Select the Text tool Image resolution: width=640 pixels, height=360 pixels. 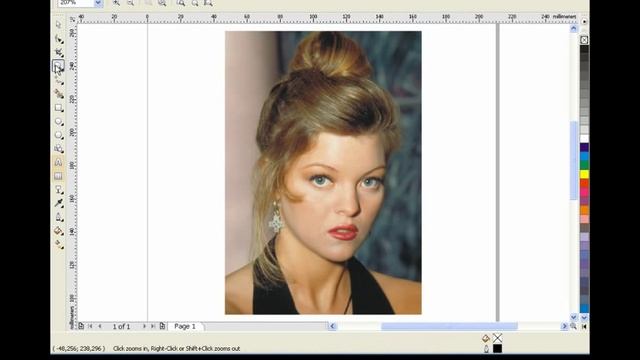coord(58,162)
